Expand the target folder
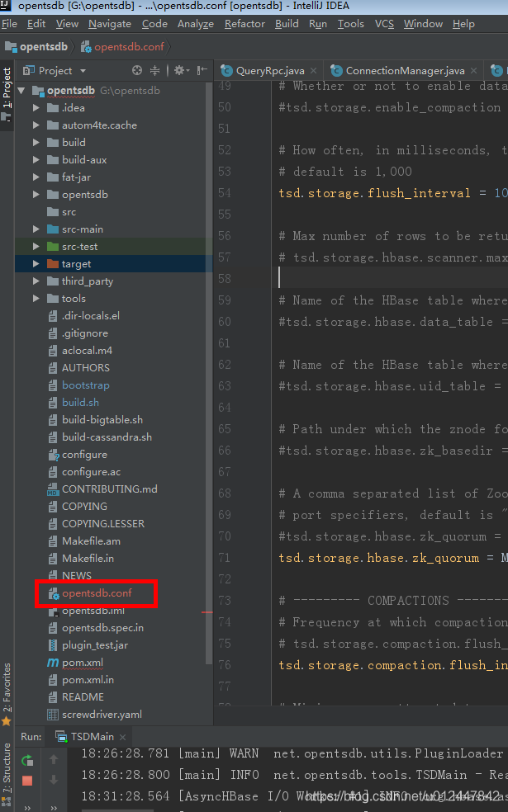This screenshot has width=508, height=812. (x=36, y=263)
